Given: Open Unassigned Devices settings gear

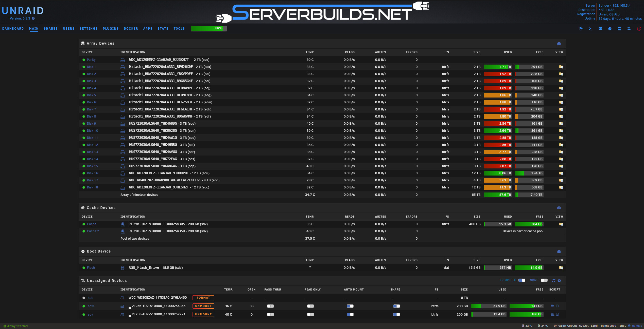Looking at the screenshot, I should (x=559, y=281).
